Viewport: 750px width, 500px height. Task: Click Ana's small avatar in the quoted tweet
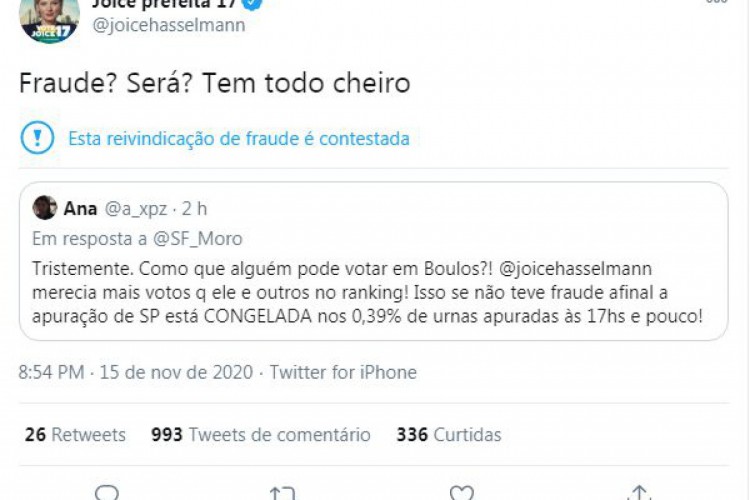[45, 208]
